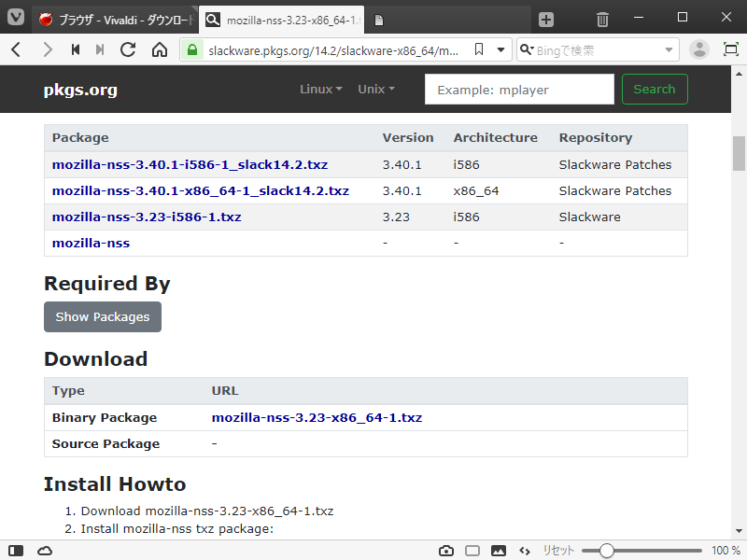The image size is (747, 560).
Task: Open the address bar dropdown arrow
Action: (x=500, y=49)
